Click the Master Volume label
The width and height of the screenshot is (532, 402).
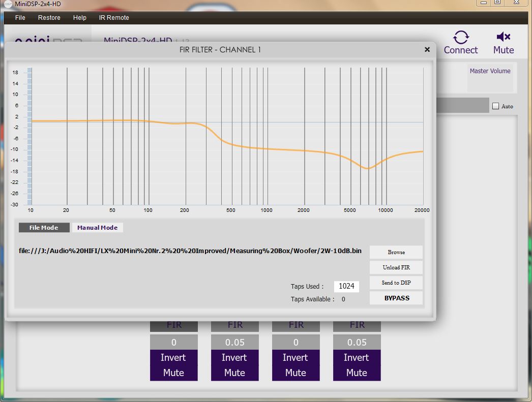490,71
